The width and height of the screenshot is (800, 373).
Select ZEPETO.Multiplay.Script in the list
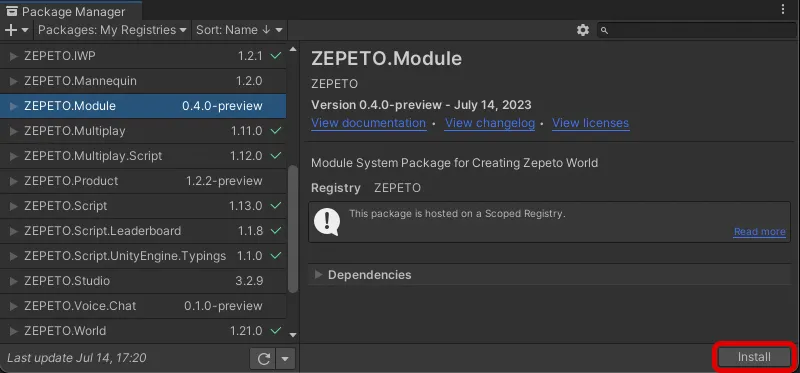[x=143, y=156]
